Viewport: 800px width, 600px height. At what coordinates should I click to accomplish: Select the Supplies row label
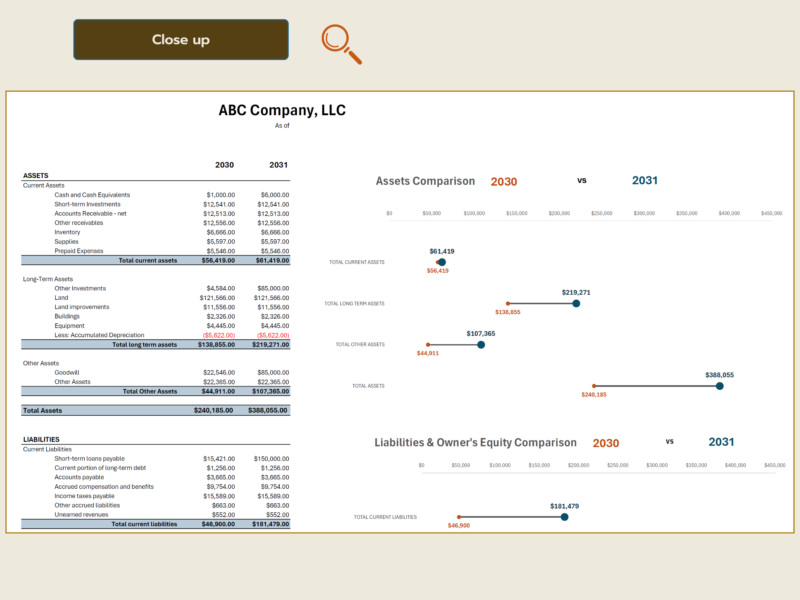click(66, 242)
